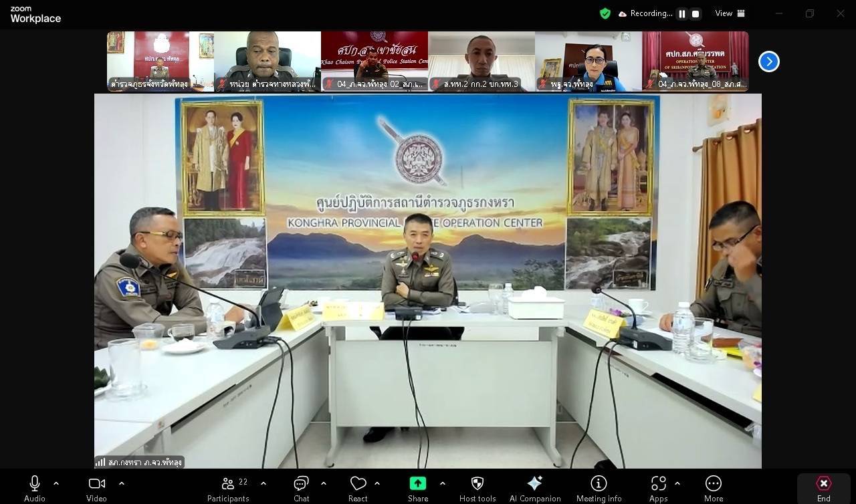Expand audio options arrow next to Audio
856x504 pixels.
[56, 483]
